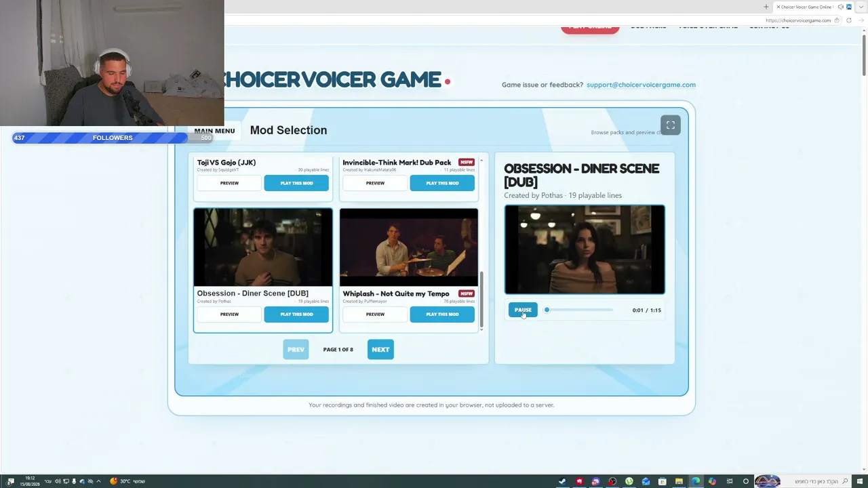
Task: Go to the previous page of mods
Action: [x=296, y=350]
